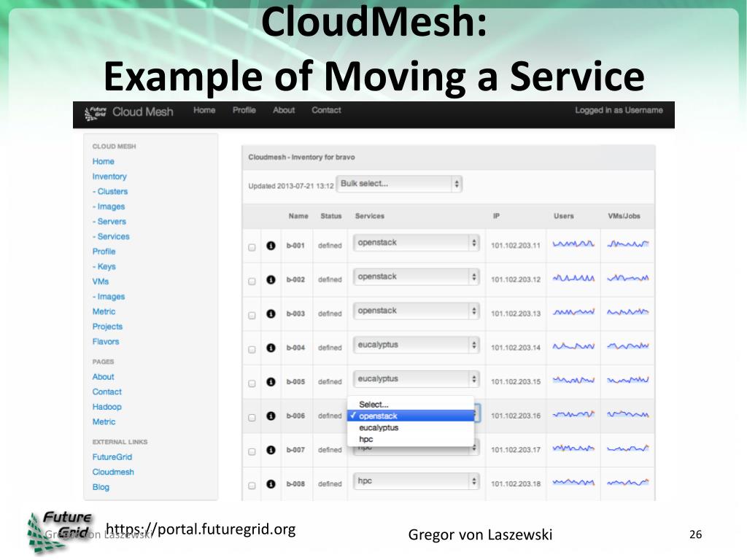Open eucalyptus services dropdown for b-004
The width and height of the screenshot is (747, 560).
pyautogui.click(x=416, y=345)
